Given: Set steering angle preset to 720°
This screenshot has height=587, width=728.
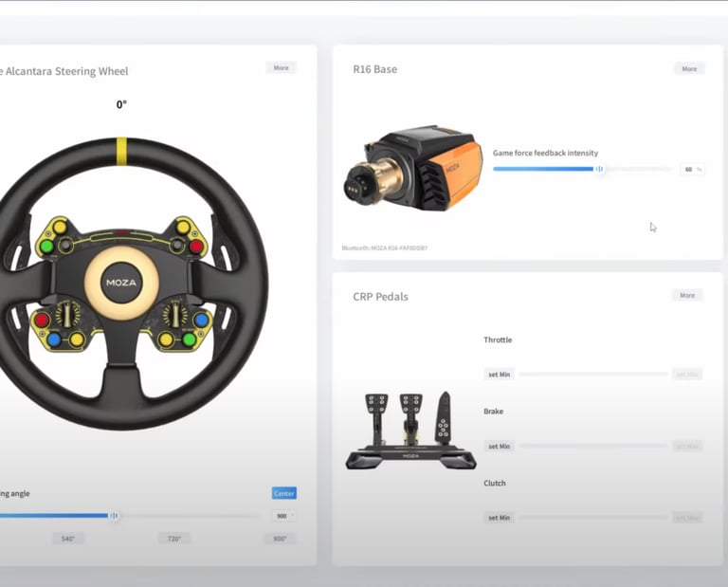Looking at the screenshot, I should [174, 539].
